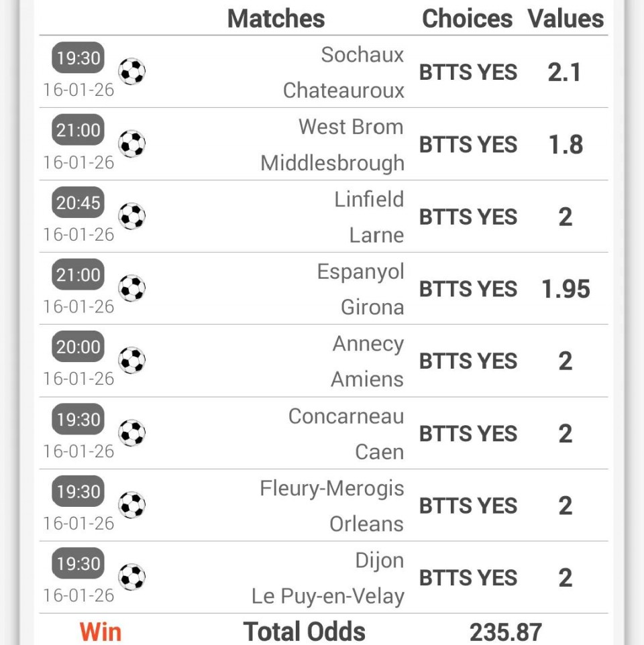The image size is (644, 645).
Task: Open the Matches column header
Action: tap(276, 18)
